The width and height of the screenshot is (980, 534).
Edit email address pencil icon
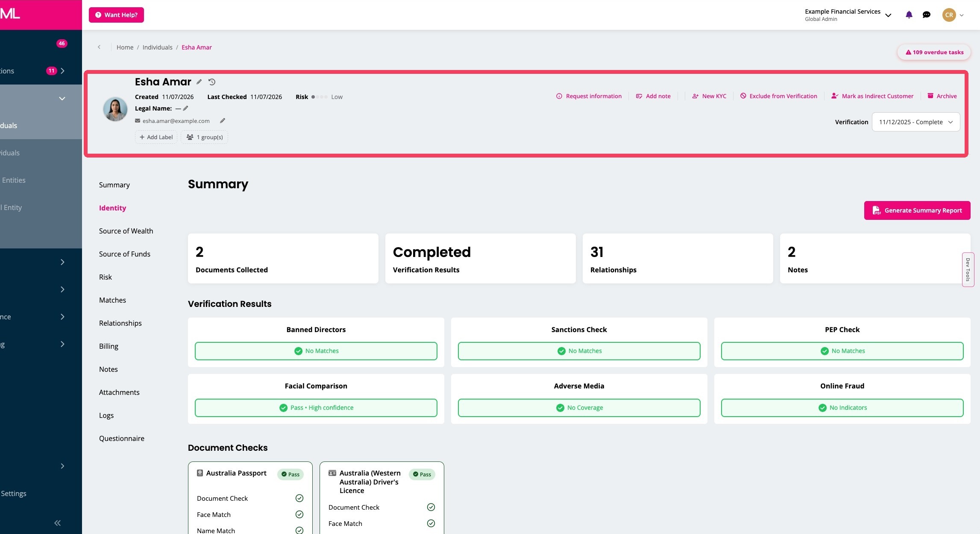point(223,121)
